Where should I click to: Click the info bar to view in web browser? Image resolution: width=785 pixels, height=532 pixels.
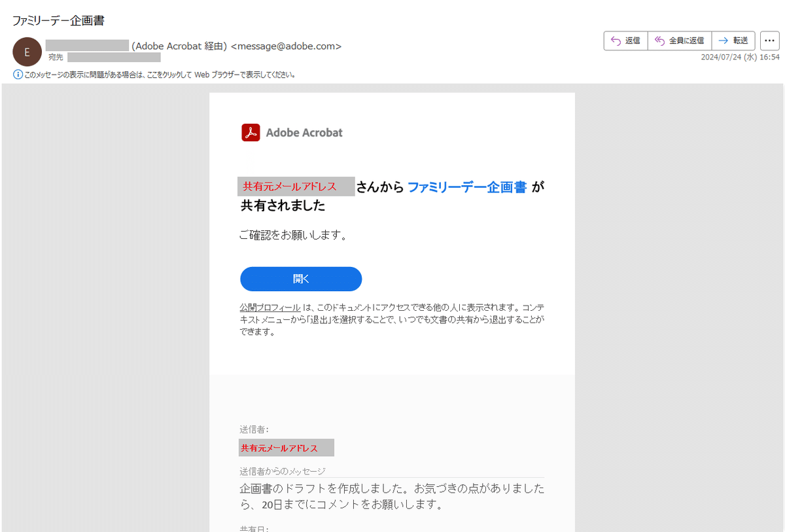160,75
